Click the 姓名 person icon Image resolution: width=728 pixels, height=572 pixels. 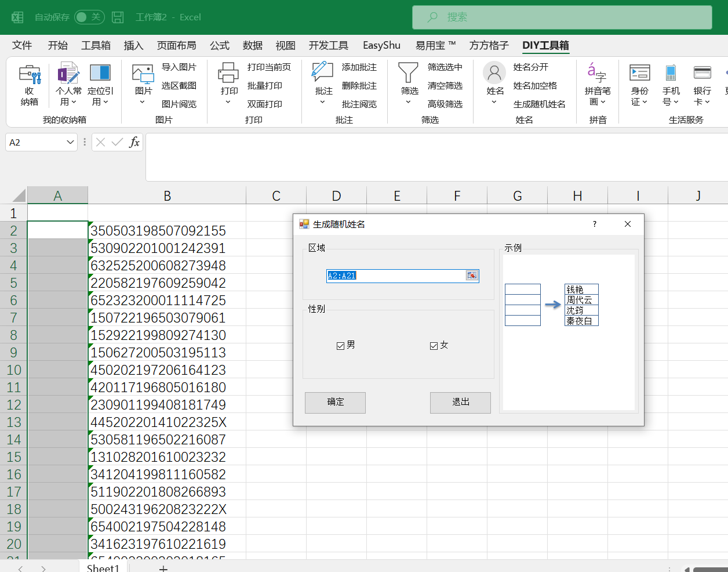tap(494, 73)
